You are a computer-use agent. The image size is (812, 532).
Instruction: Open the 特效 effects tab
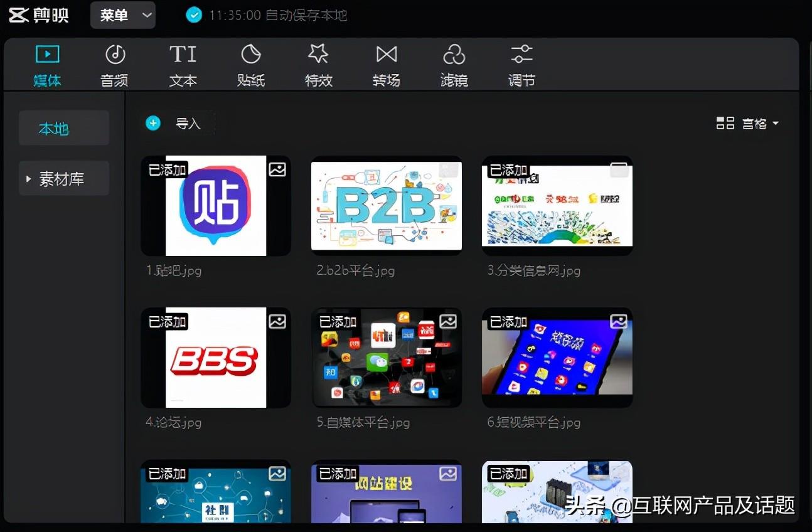tap(319, 66)
